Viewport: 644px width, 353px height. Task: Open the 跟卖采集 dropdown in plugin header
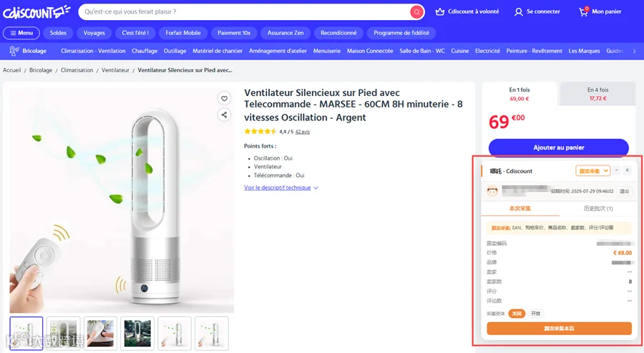[593, 171]
